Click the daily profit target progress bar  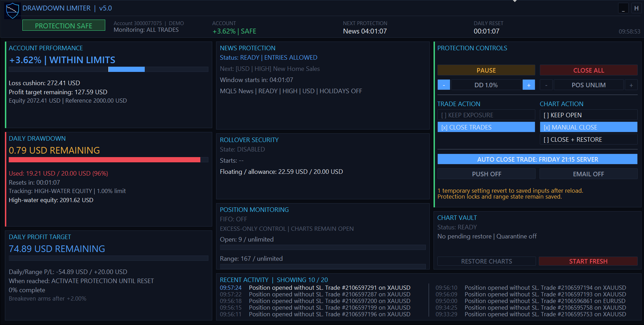click(x=108, y=258)
